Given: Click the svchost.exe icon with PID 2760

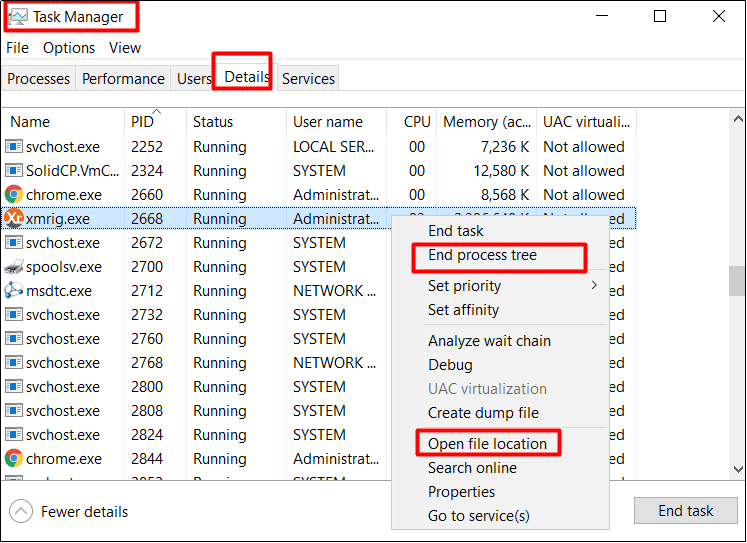Looking at the screenshot, I should (x=14, y=338).
